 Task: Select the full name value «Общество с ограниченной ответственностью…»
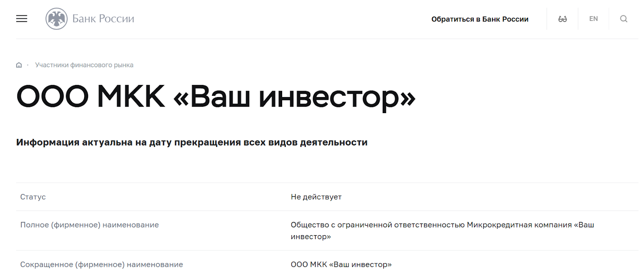coord(442,231)
